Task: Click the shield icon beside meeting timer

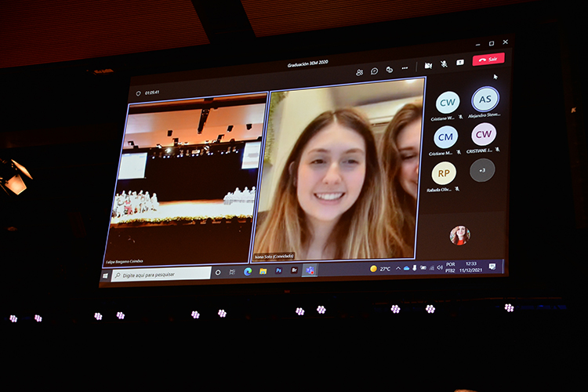Action: [138, 93]
